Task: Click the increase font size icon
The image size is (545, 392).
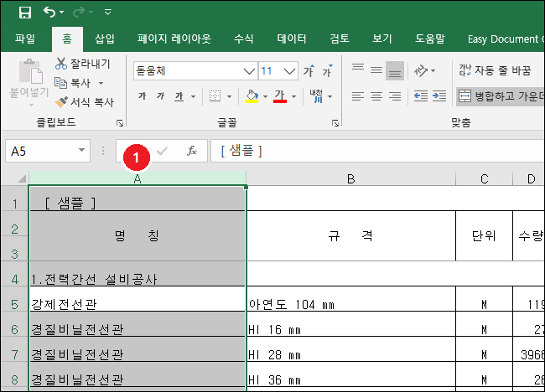Action: click(x=309, y=71)
